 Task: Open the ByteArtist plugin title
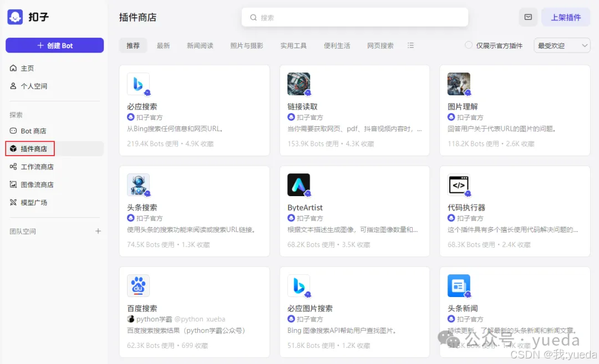pos(305,207)
